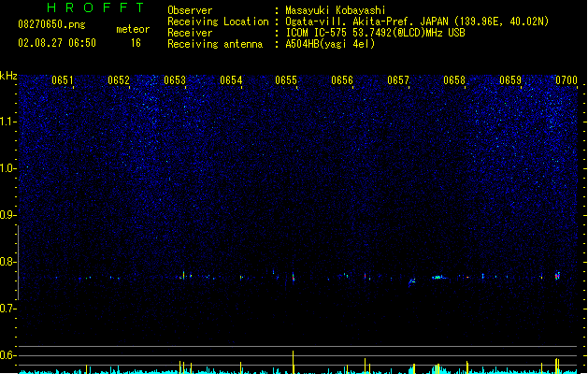The width and height of the screenshot is (588, 374).
Task: Select the Ogata-vill. Akita-Pref. JAPAN location text
Action: 417,22
